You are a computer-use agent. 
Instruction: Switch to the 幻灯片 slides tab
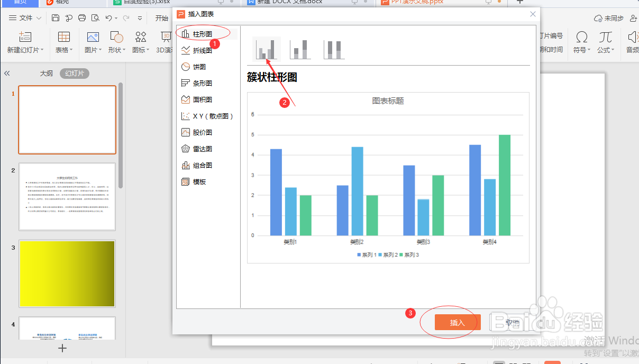(x=75, y=74)
